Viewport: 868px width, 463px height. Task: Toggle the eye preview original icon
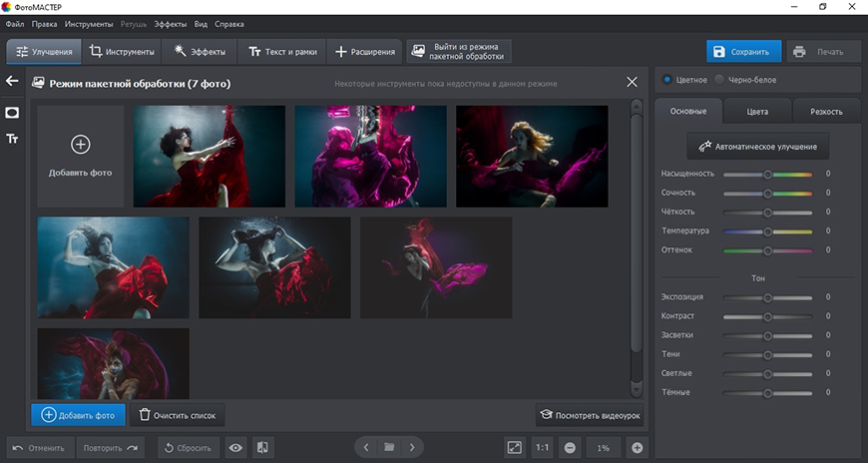[235, 448]
